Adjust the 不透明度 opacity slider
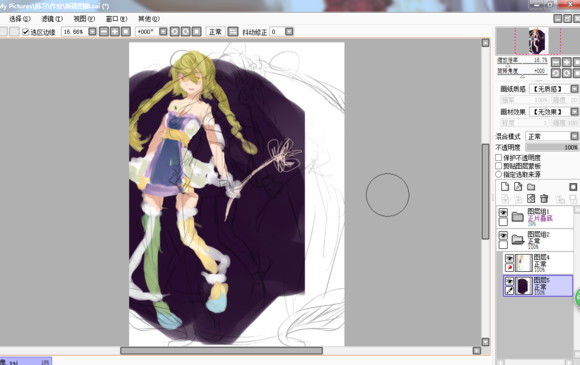This screenshot has width=580, height=365. point(552,147)
